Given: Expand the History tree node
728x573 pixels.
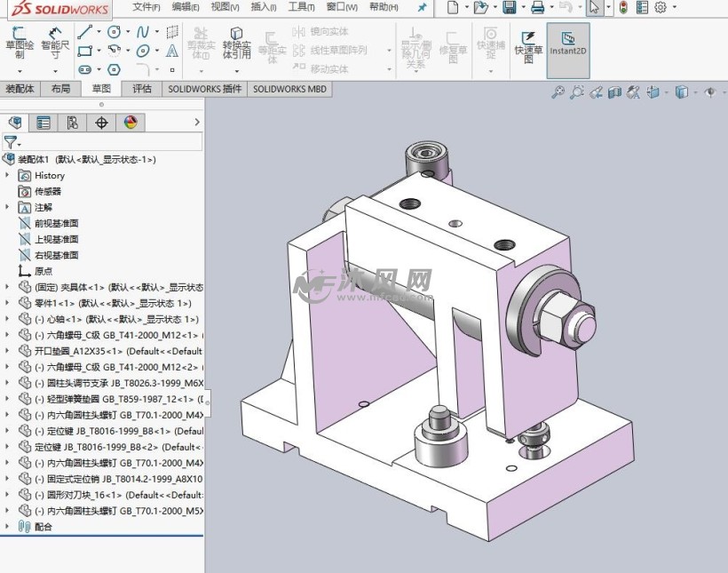Looking at the screenshot, I should (x=7, y=175).
